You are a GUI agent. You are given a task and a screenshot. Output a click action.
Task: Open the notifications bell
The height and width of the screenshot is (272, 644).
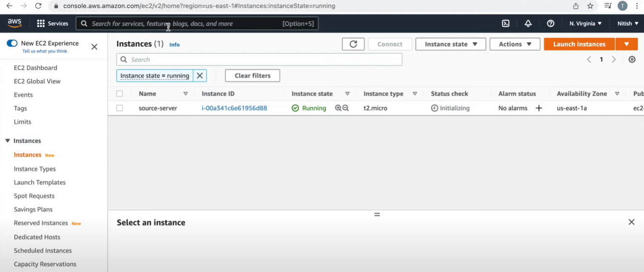tap(528, 24)
